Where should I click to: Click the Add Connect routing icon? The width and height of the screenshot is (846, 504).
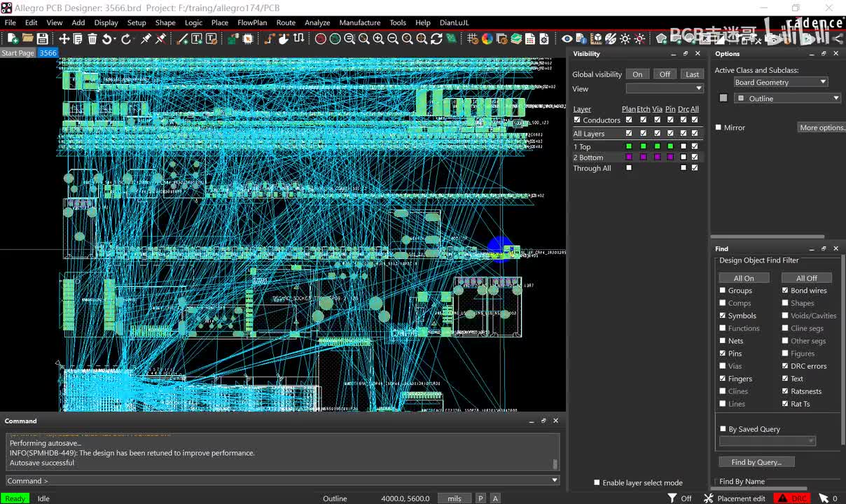[x=269, y=39]
